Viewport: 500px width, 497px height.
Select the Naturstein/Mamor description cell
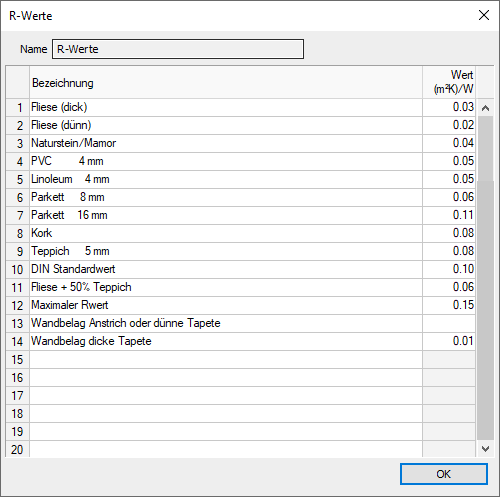pos(226,143)
